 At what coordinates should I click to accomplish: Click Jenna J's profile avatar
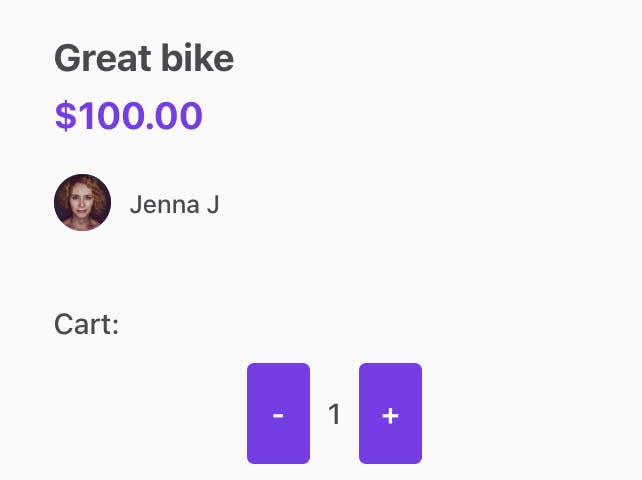(82, 203)
